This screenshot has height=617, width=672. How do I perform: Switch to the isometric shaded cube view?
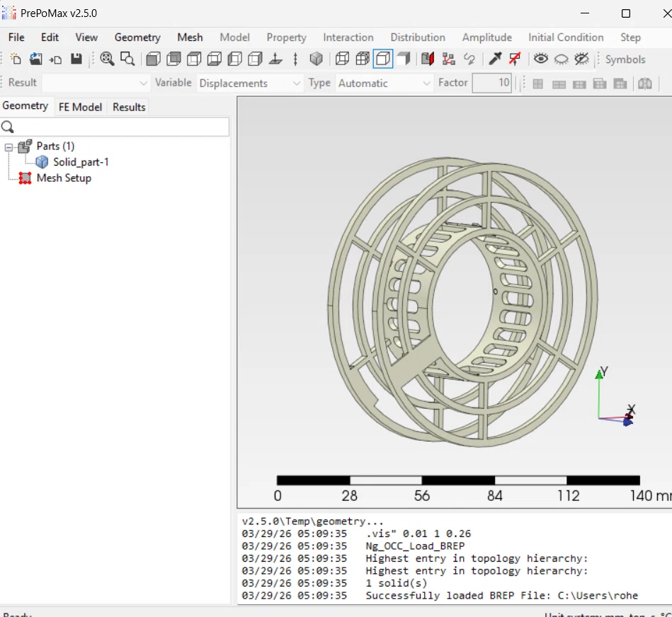pyautogui.click(x=317, y=59)
